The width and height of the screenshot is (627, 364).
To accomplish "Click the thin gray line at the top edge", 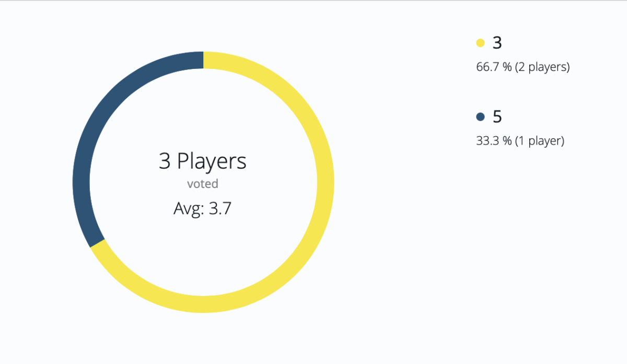I will pyautogui.click(x=313, y=1).
